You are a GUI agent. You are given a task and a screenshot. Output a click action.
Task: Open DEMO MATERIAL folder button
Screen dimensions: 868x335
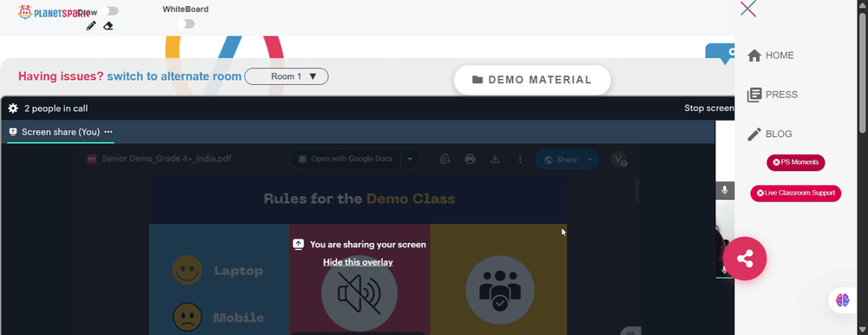[x=532, y=80]
